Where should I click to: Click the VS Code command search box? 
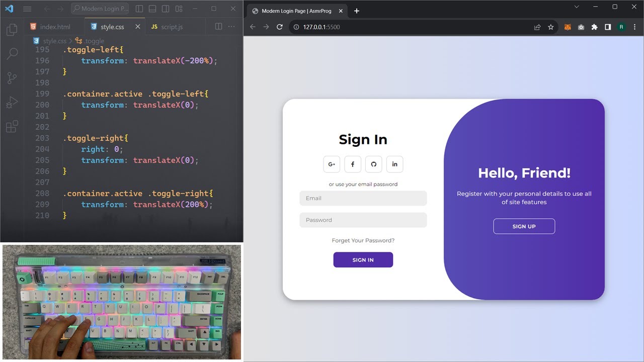coord(100,9)
